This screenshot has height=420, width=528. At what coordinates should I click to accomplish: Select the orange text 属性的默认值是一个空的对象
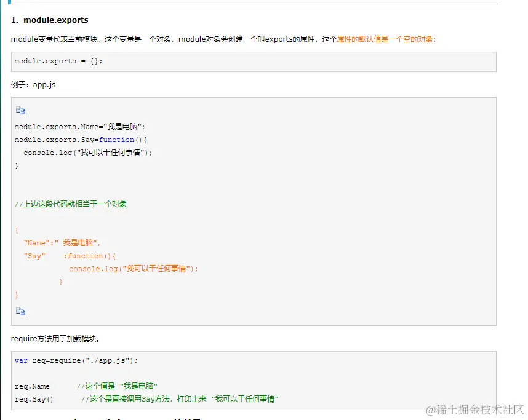click(386, 39)
